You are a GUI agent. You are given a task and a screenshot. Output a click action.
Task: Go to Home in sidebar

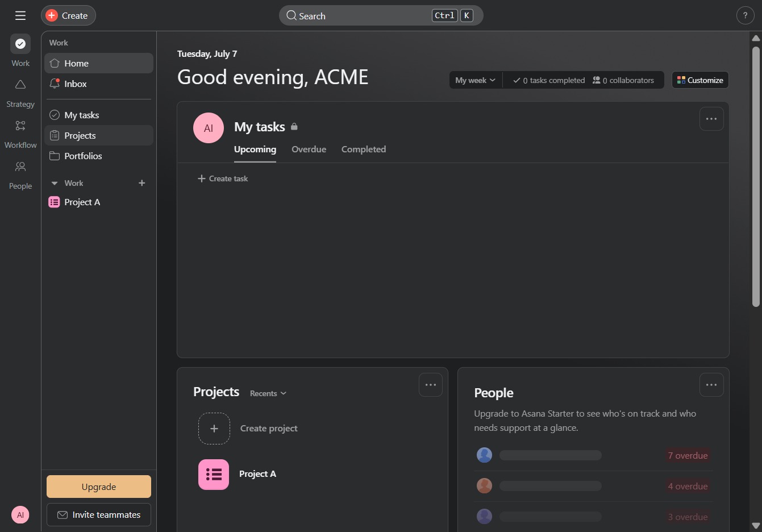[x=99, y=63]
